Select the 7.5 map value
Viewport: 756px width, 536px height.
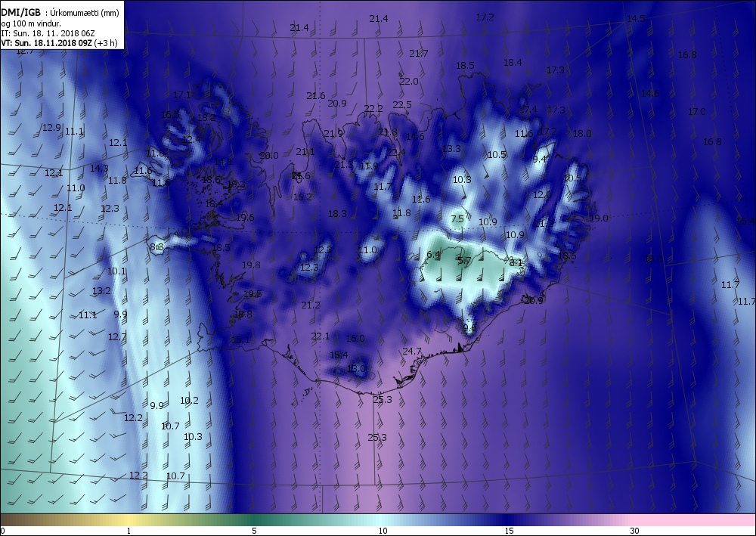457,218
